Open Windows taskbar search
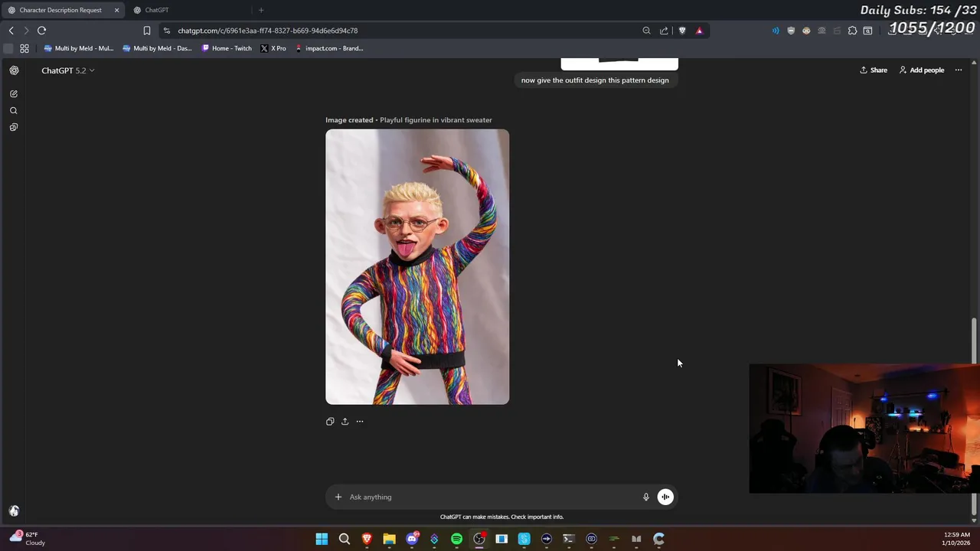The height and width of the screenshot is (551, 980). 345,539
